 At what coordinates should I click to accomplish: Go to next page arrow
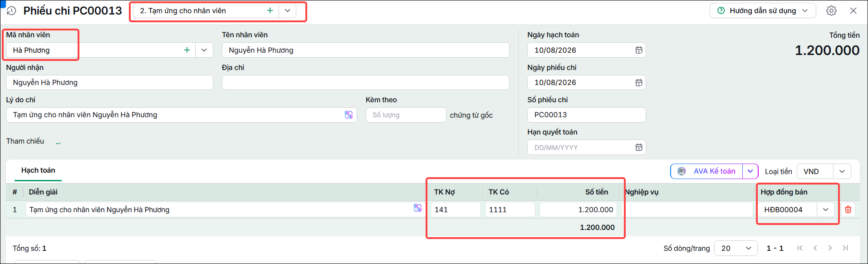click(830, 248)
